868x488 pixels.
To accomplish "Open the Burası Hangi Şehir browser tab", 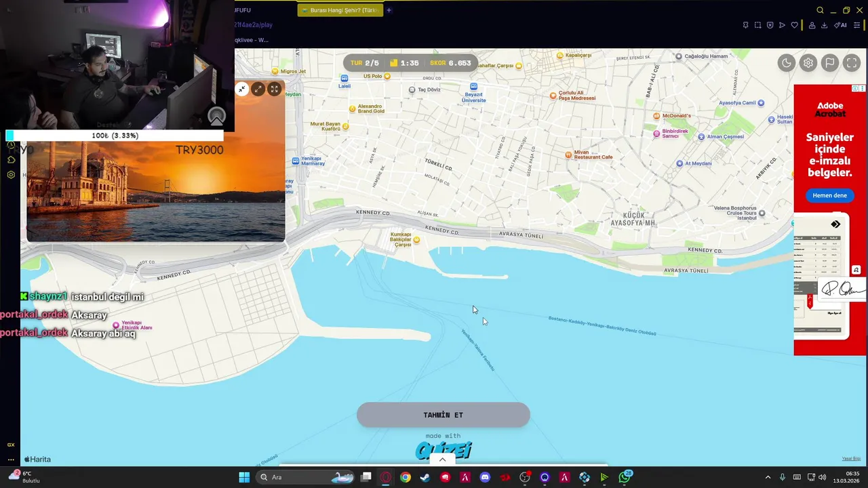I will (340, 10).
